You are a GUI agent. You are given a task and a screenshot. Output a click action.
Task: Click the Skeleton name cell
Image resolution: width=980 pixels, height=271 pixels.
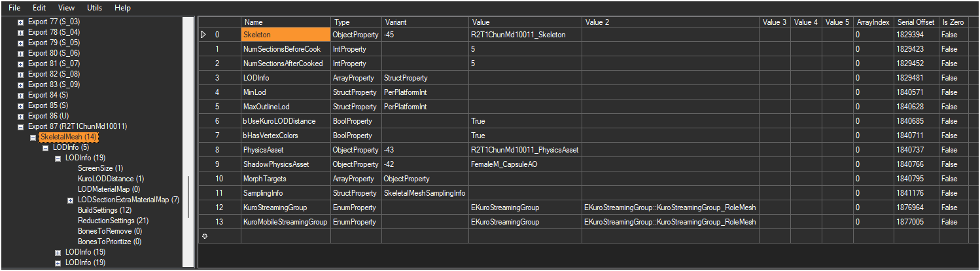click(286, 34)
